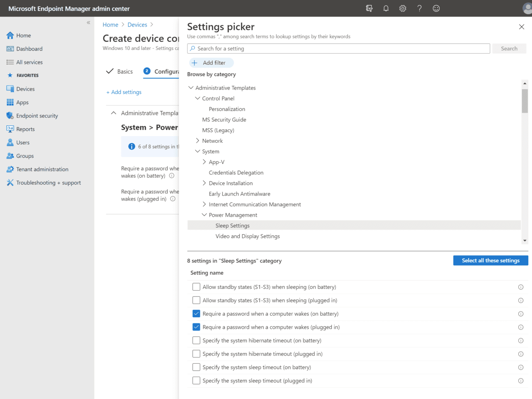Check Specify the system sleep timeout (on battery)
532x399 pixels.
coord(196,367)
